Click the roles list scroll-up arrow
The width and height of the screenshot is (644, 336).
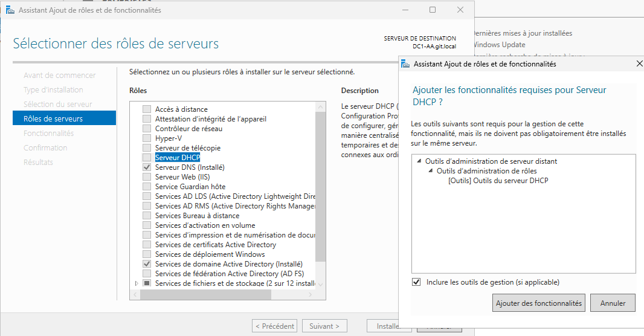pos(320,107)
